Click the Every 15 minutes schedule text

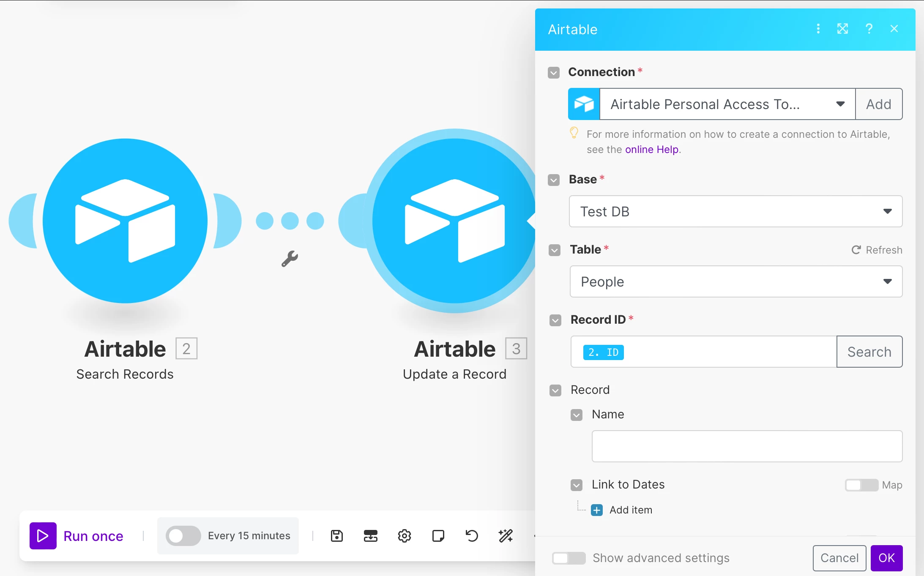pyautogui.click(x=249, y=536)
